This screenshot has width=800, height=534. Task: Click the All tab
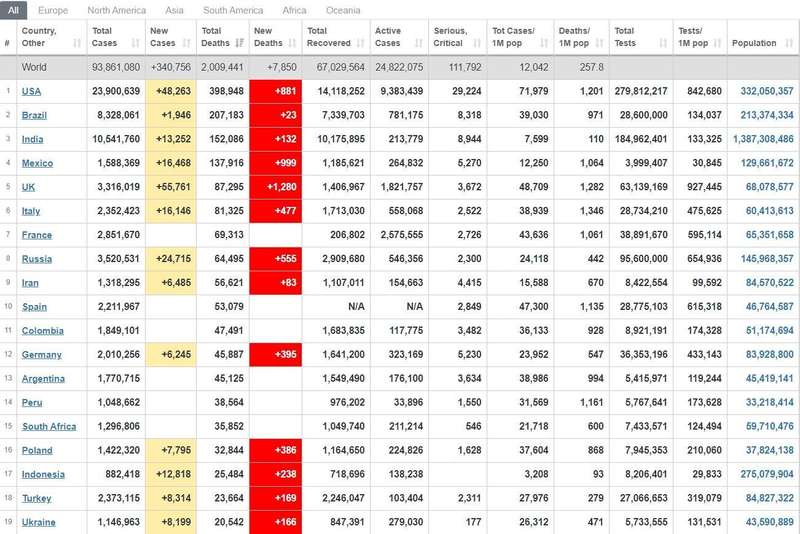point(14,10)
